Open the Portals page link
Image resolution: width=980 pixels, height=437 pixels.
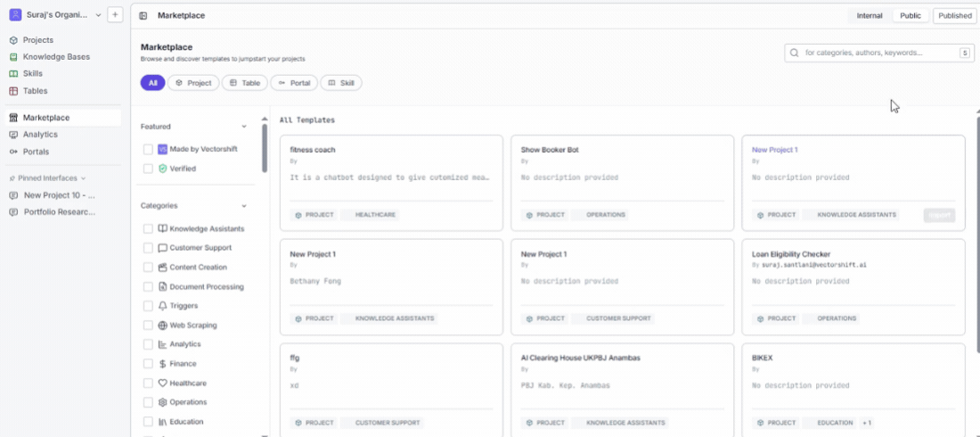click(x=36, y=152)
